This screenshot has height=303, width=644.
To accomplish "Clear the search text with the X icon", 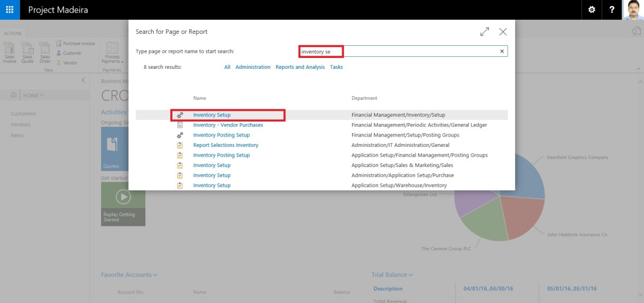I will click(502, 51).
